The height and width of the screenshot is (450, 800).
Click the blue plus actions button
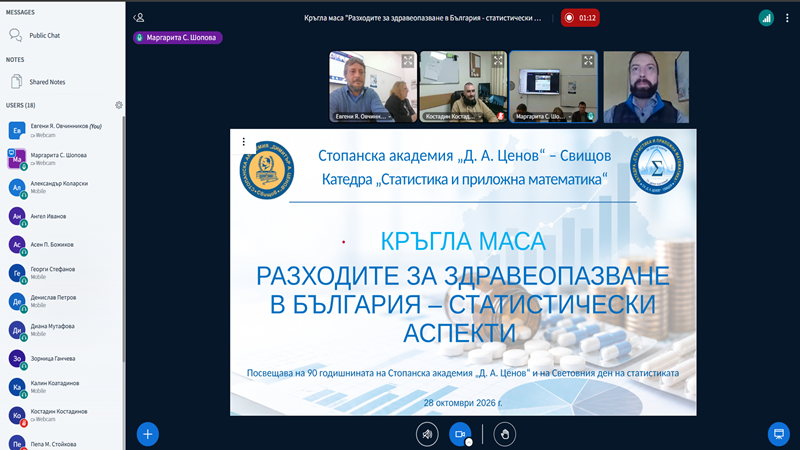coord(147,434)
